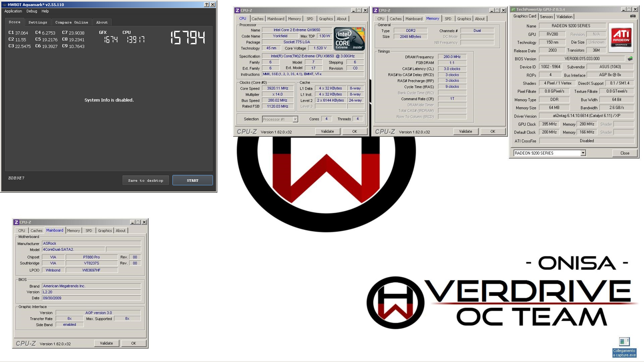The width and height of the screenshot is (644, 362).
Task: Click OK in CPU-Z Memory window
Action: point(493,131)
